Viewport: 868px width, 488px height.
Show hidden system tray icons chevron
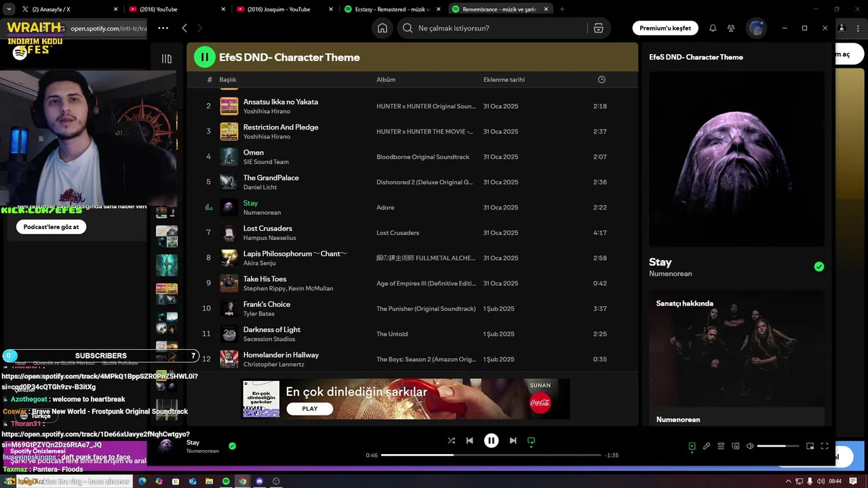point(788,481)
